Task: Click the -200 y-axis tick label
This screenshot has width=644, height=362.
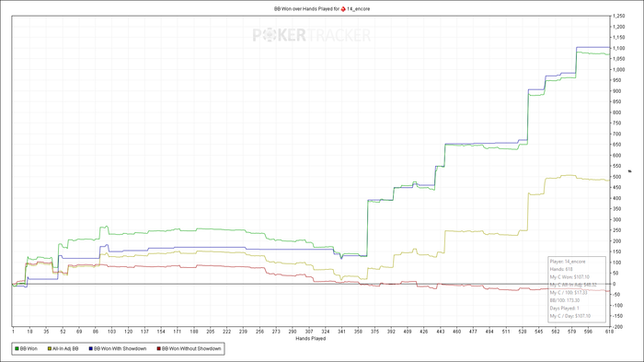Action: (617, 327)
